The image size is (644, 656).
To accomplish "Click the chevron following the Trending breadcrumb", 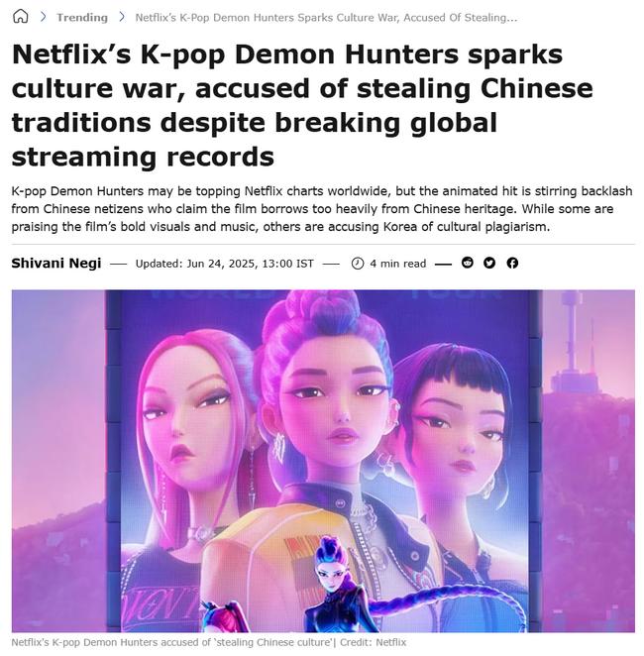I will (x=122, y=17).
